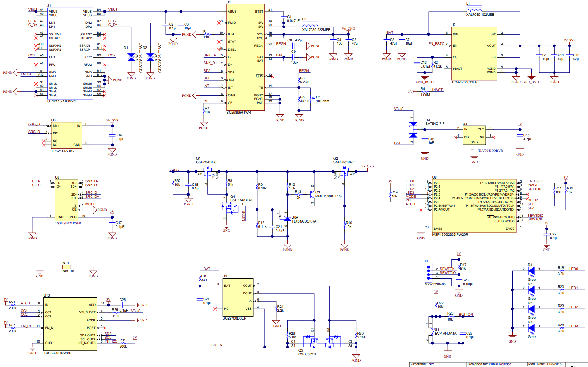Click the D1 TVS diode symbol
588x367 pixels.
[131, 57]
